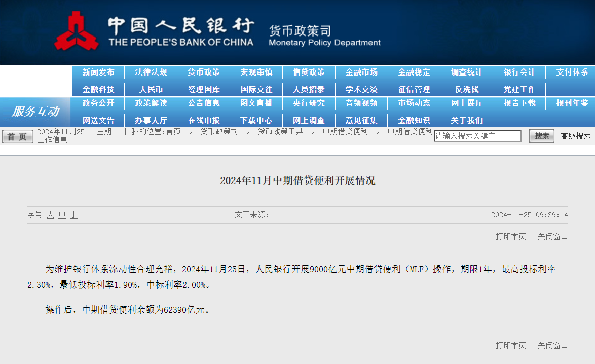Click the People's Bank of China logo

77,31
